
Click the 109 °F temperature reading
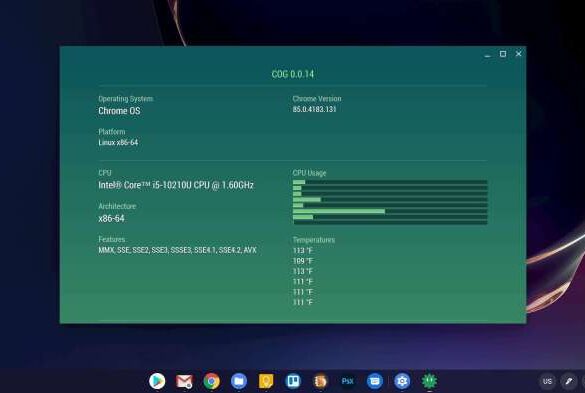coord(303,261)
